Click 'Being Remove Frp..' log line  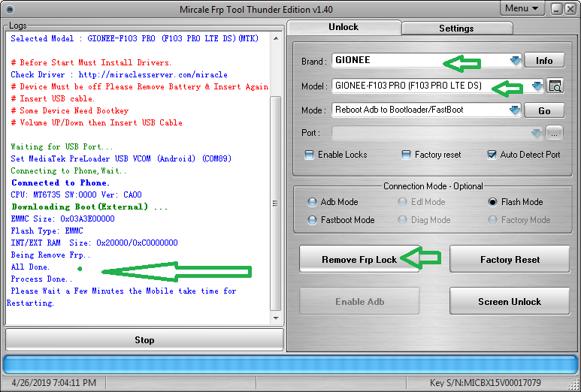(x=50, y=255)
